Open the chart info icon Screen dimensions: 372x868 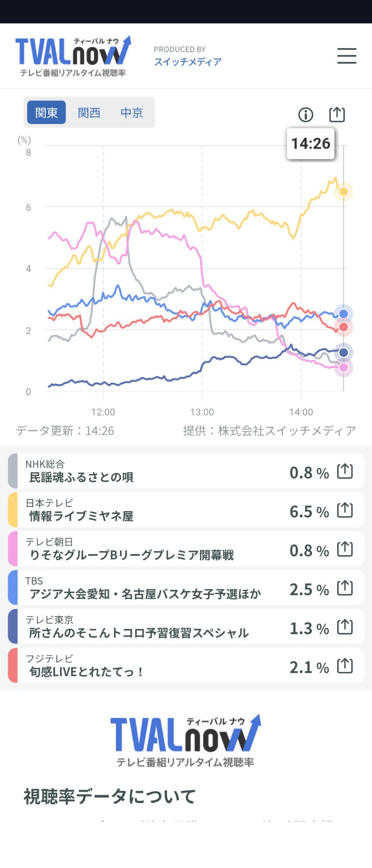(x=306, y=115)
